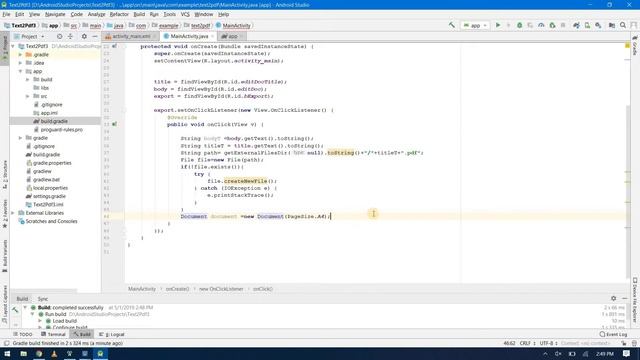Collapse the app module folder
This screenshot has width=640, height=360.
tap(20, 71)
